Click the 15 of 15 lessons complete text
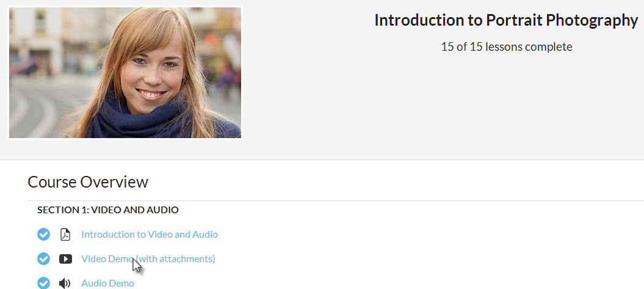Screen dimensions: 644x289 pyautogui.click(x=506, y=47)
